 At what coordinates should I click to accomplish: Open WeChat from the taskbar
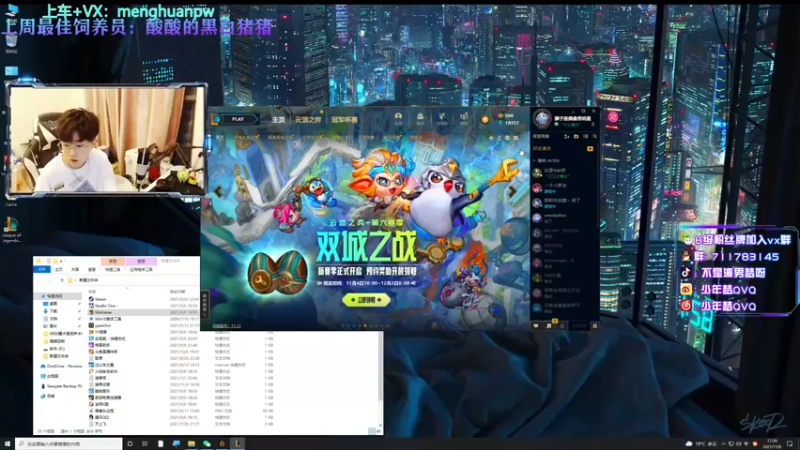click(x=207, y=444)
